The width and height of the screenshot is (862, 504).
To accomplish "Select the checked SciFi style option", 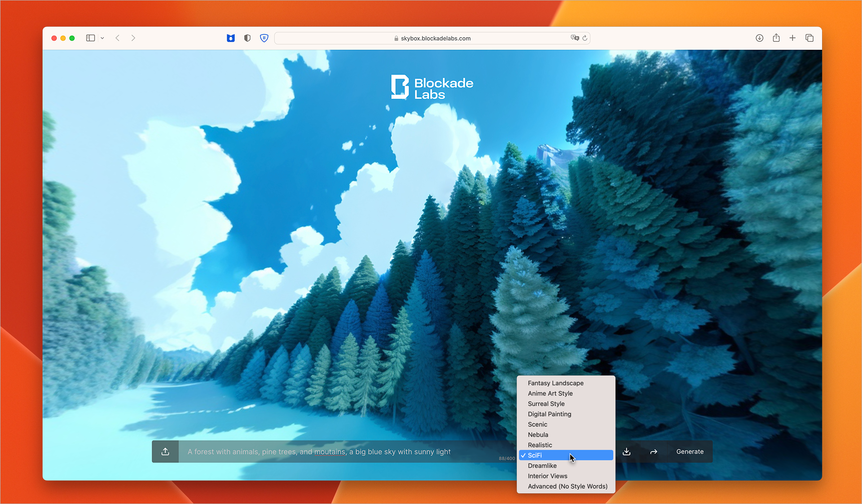I will pos(566,455).
